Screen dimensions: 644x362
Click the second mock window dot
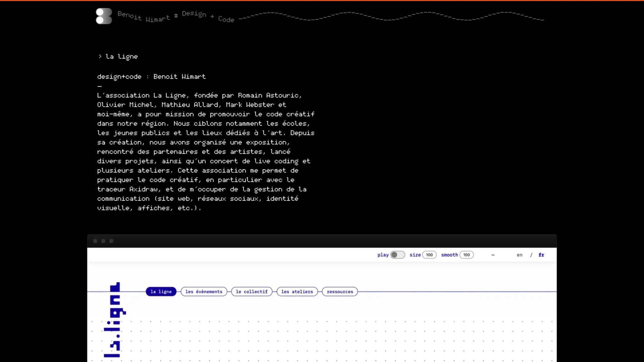[x=103, y=241]
